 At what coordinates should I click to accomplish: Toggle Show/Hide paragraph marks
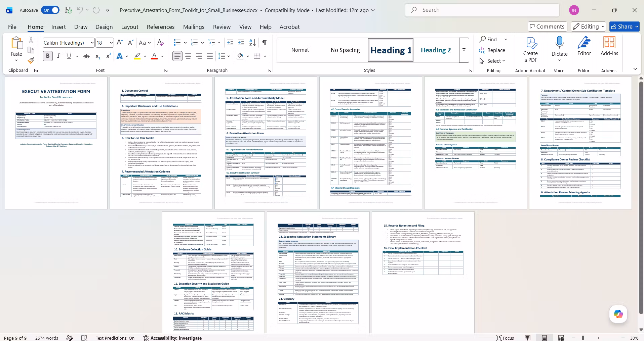pos(265,43)
